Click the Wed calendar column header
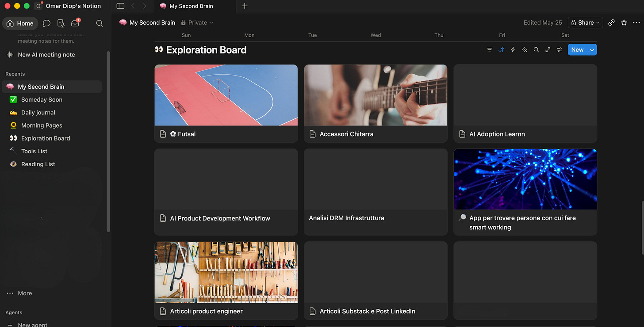 tap(376, 35)
